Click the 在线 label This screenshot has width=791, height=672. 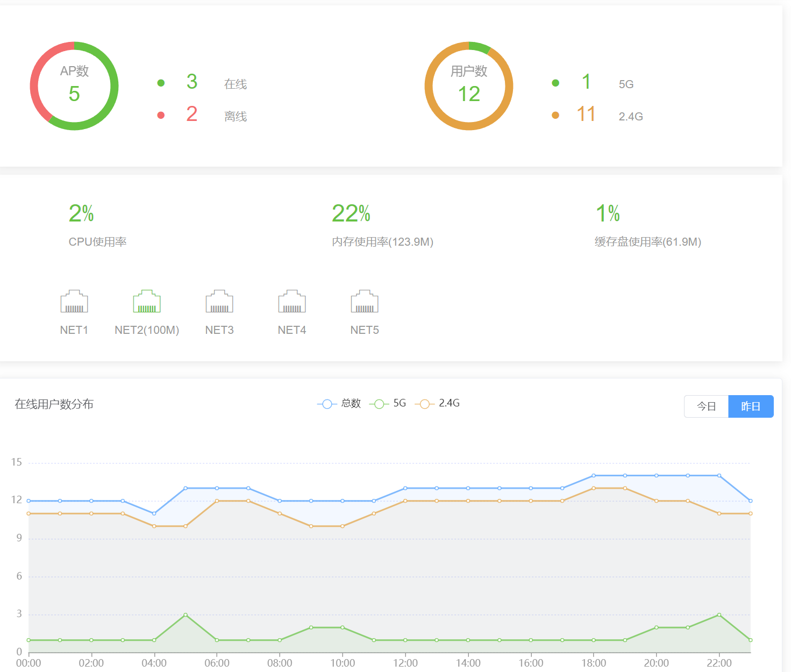pyautogui.click(x=236, y=84)
